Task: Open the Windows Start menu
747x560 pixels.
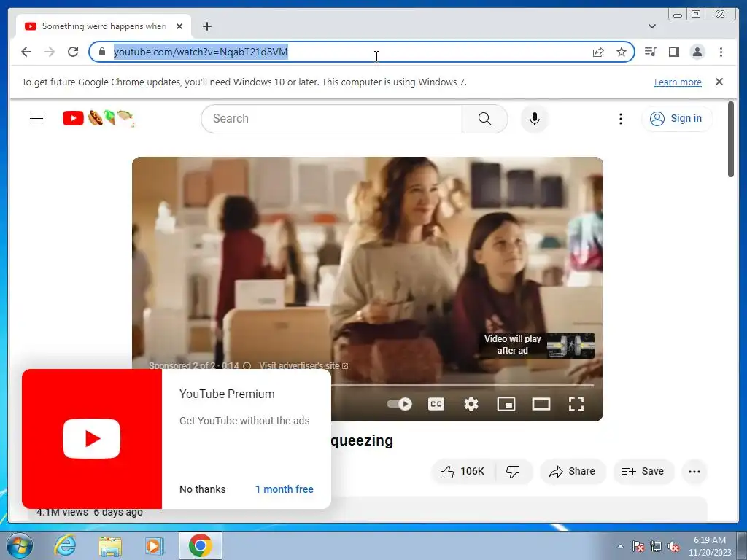Action: [18, 545]
